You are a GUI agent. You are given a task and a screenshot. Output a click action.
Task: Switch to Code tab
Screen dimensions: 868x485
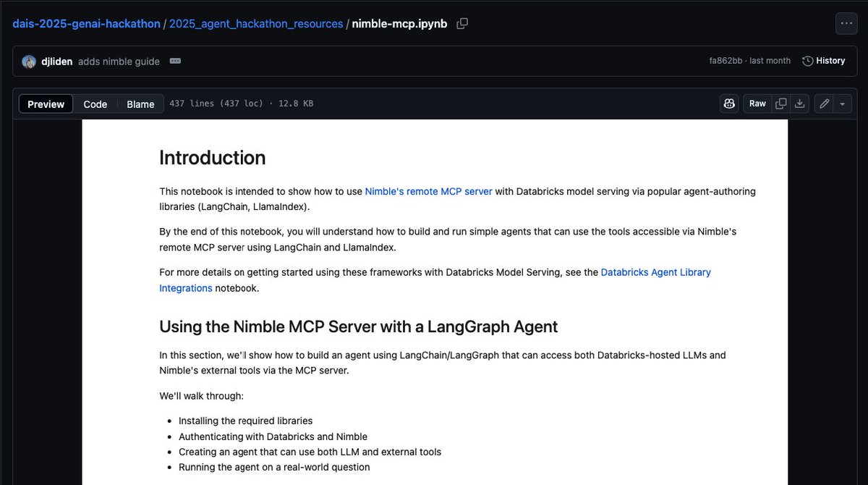95,104
